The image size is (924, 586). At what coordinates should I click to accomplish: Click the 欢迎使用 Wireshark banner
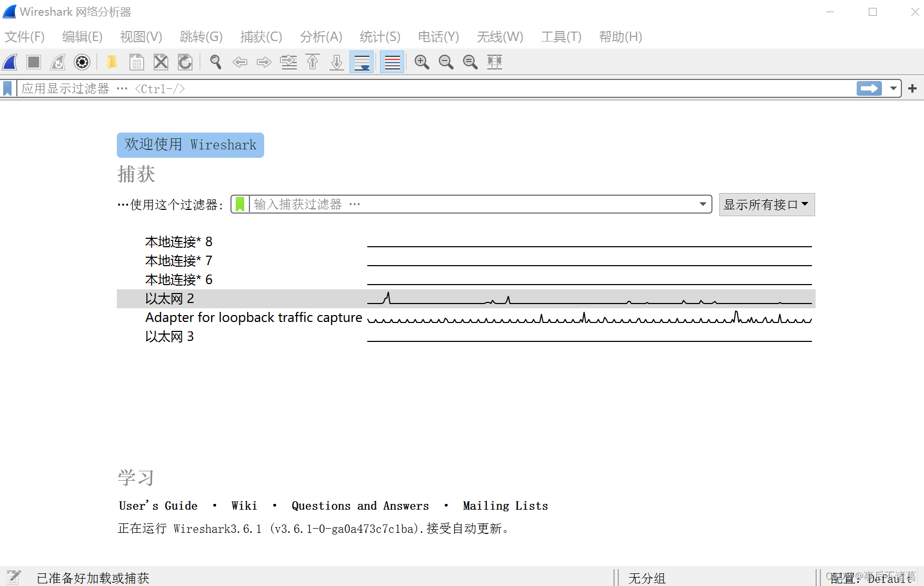point(190,145)
